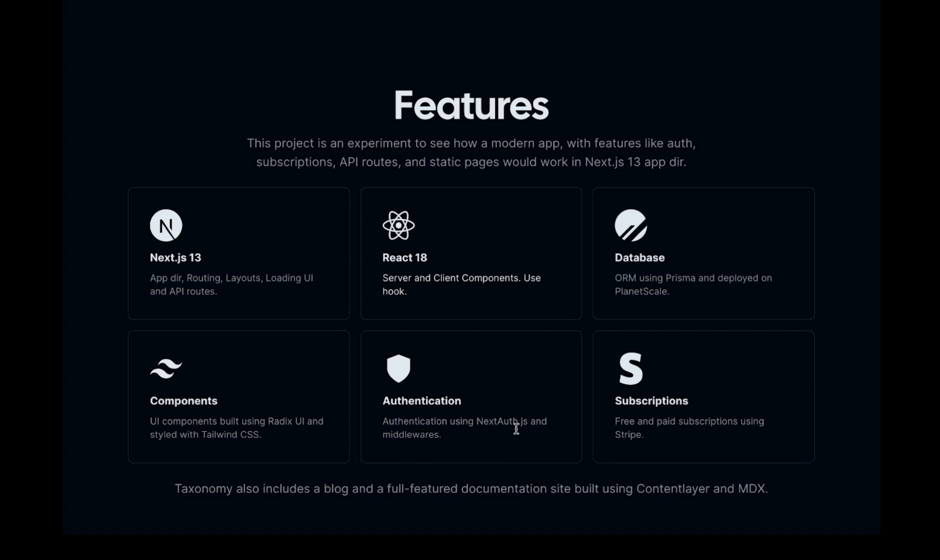This screenshot has height=560, width=940.
Task: Click the Tailwind CSS wave icon
Action: [x=166, y=368]
